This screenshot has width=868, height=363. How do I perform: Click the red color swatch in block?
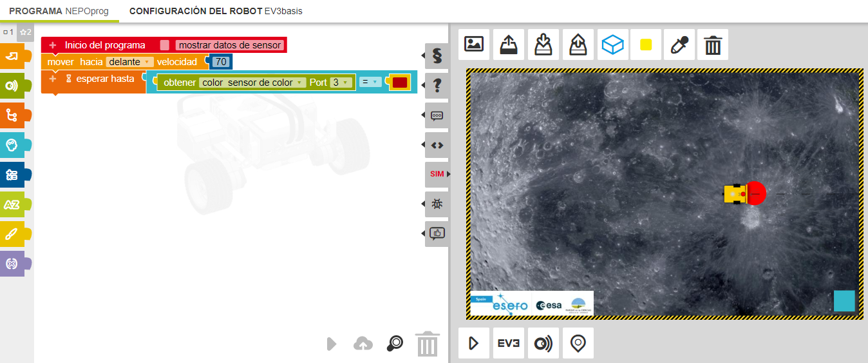(x=399, y=83)
